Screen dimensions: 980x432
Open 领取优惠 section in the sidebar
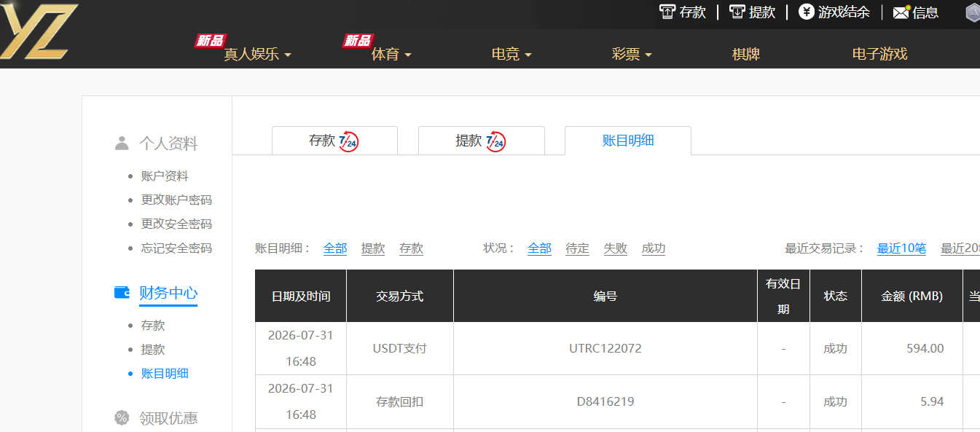(168, 418)
